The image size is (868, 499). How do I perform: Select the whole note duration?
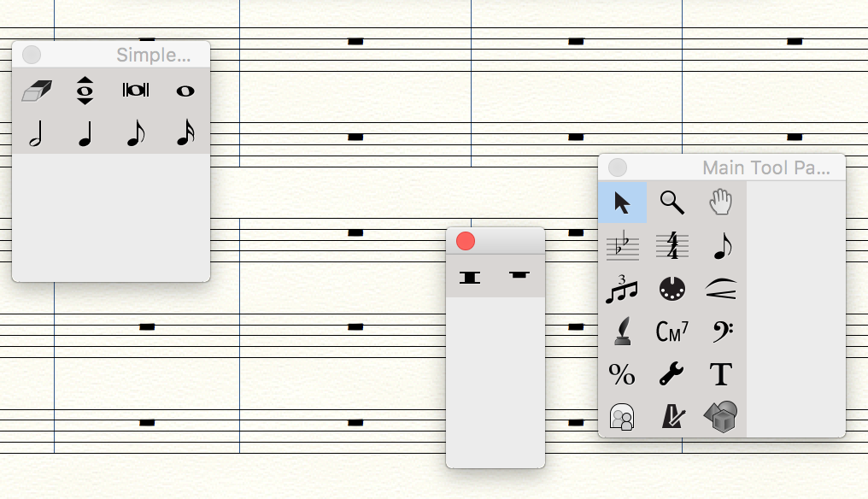coord(185,91)
